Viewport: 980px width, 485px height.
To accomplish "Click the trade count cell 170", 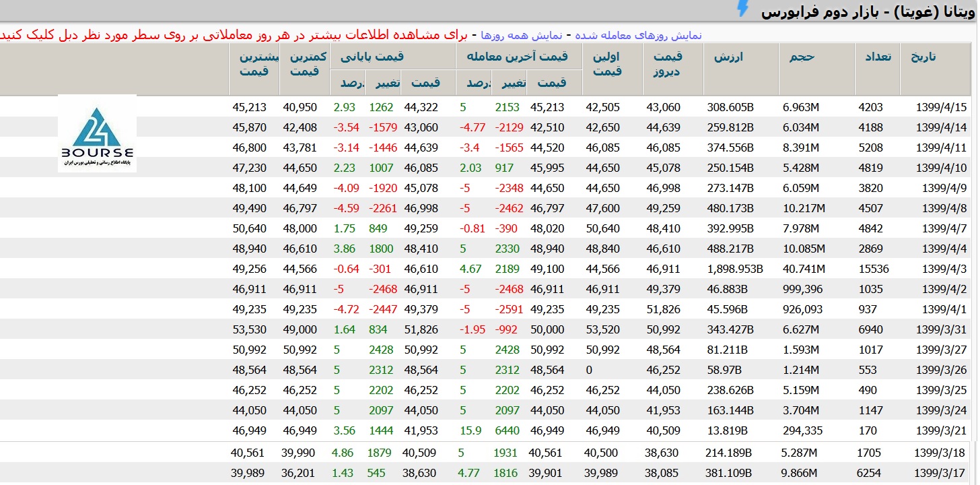I will tap(867, 430).
